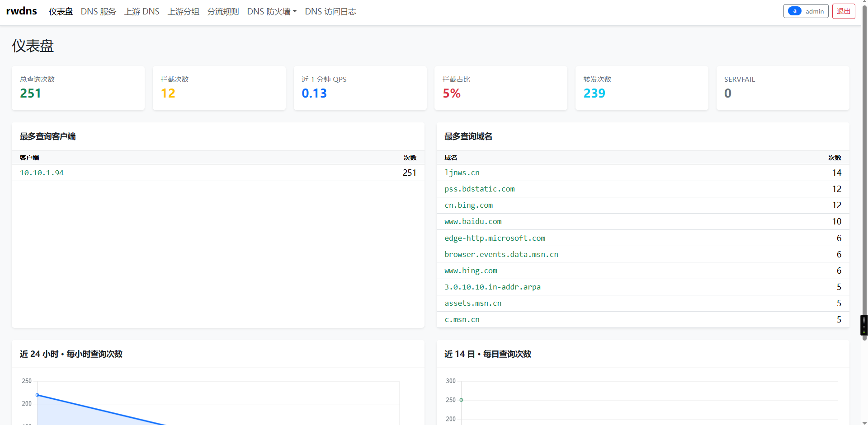Screen dimensions: 868x425
Task: Click the 250 axis label on the hourly chart
Action: click(27, 381)
